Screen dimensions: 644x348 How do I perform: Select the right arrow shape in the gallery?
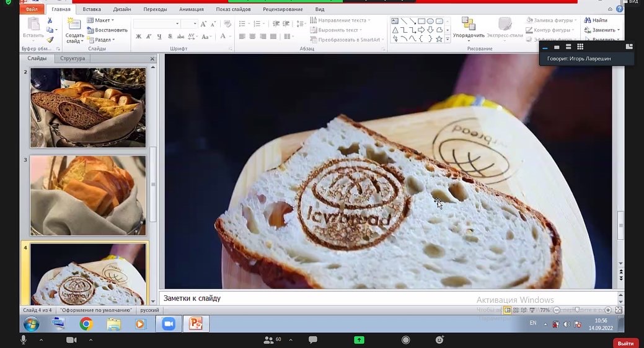click(421, 30)
